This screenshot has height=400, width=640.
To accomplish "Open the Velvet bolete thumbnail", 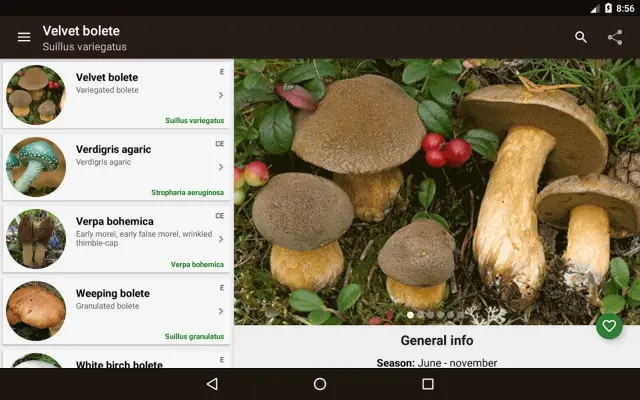I will 36,95.
